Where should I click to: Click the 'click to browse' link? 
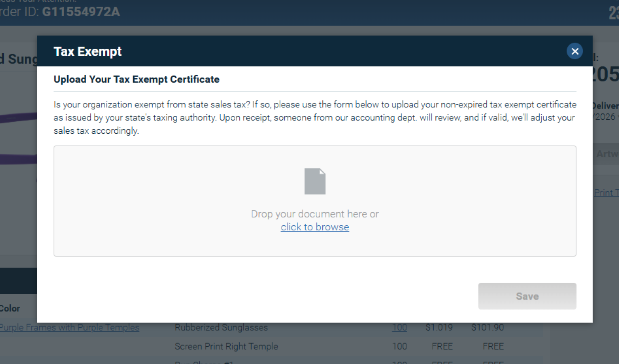[x=315, y=227]
